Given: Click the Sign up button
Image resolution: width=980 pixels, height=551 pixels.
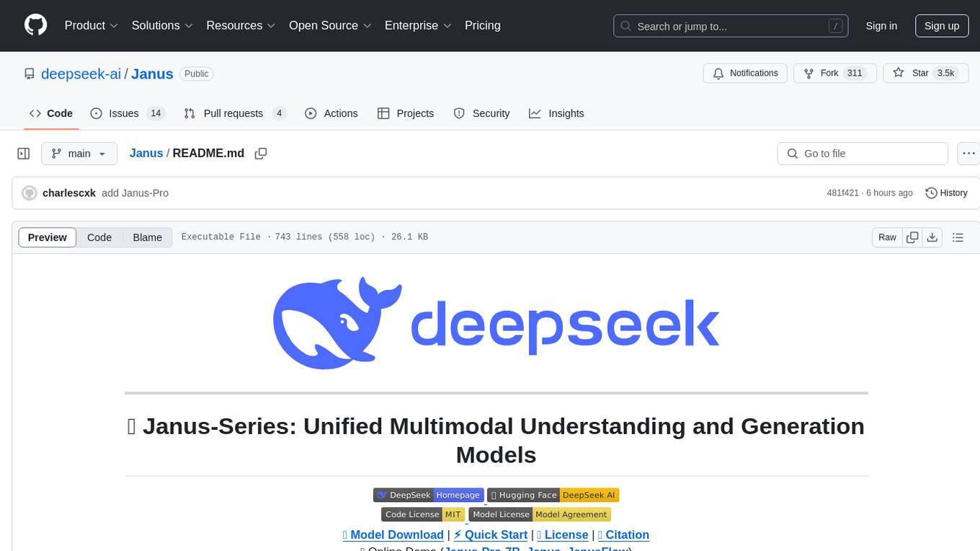Looking at the screenshot, I should pos(942,26).
